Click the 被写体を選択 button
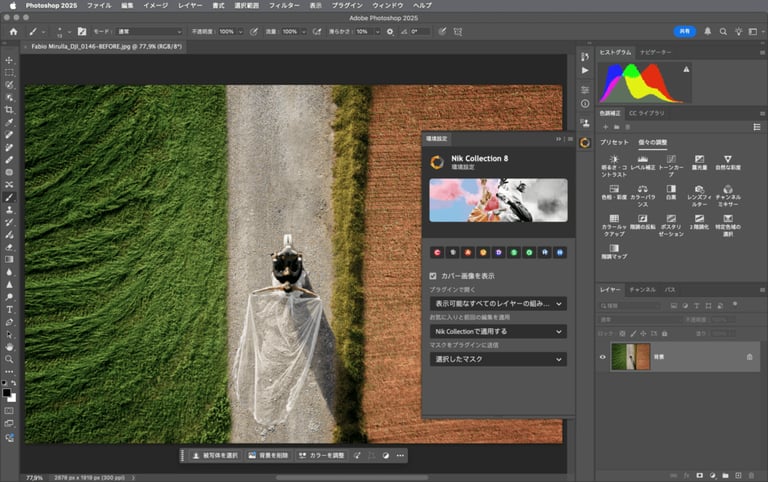 215,455
